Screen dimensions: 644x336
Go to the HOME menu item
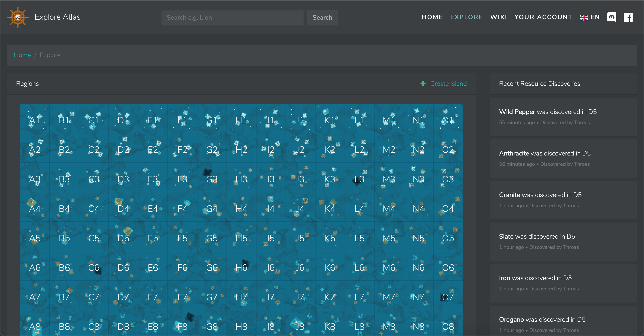click(432, 17)
